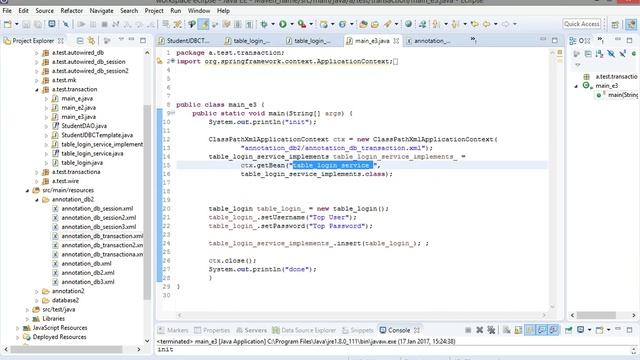
Task: Click Open Console icon
Action: coord(599,330)
